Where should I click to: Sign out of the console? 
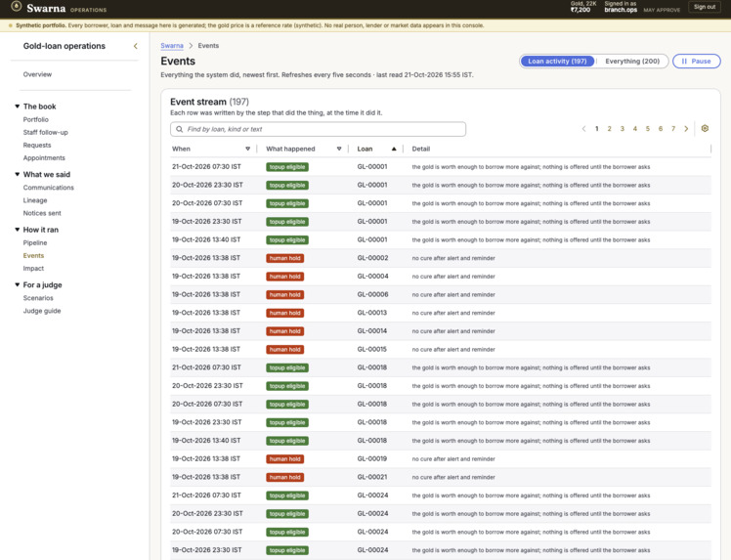point(704,7)
